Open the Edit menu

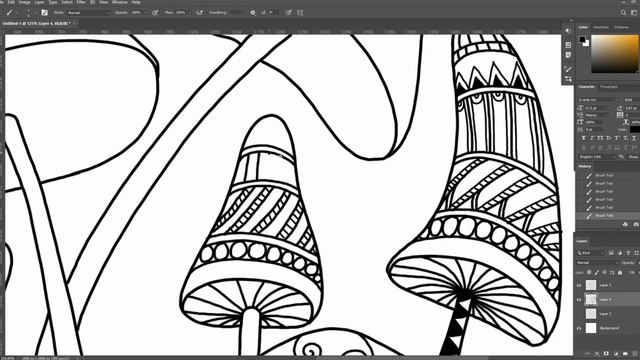[11, 2]
